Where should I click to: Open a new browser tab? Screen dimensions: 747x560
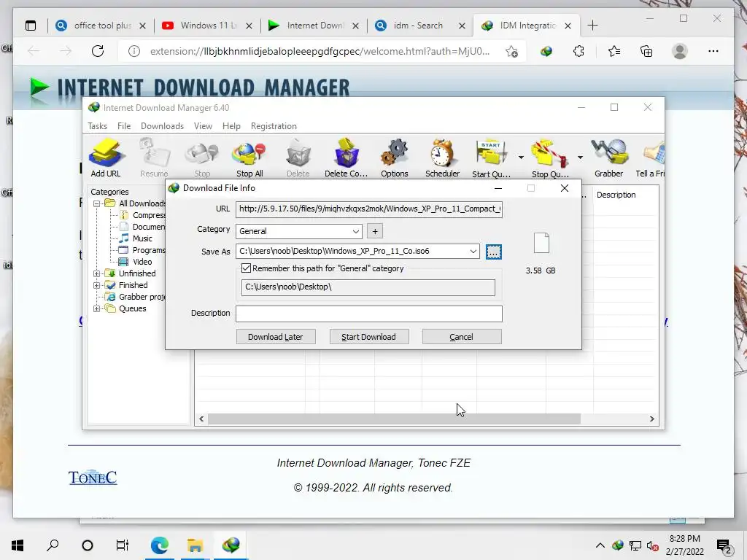592,26
